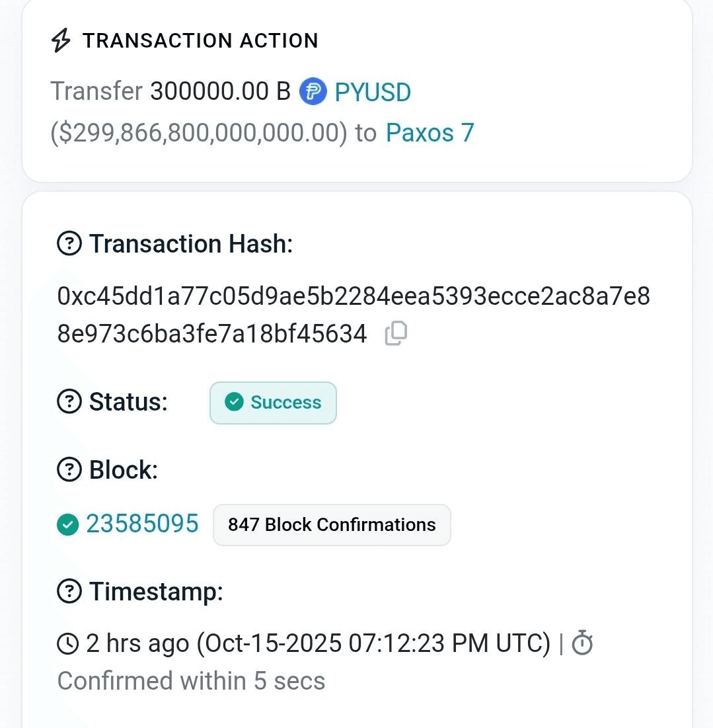Click the help icon beside Block
Screen dimensions: 713x728
pos(69,470)
